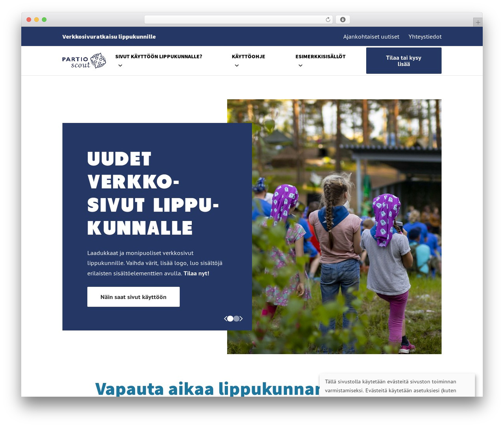Screen dimensions: 504x427
Task: Click the cookie notice text
Action: pos(391,386)
